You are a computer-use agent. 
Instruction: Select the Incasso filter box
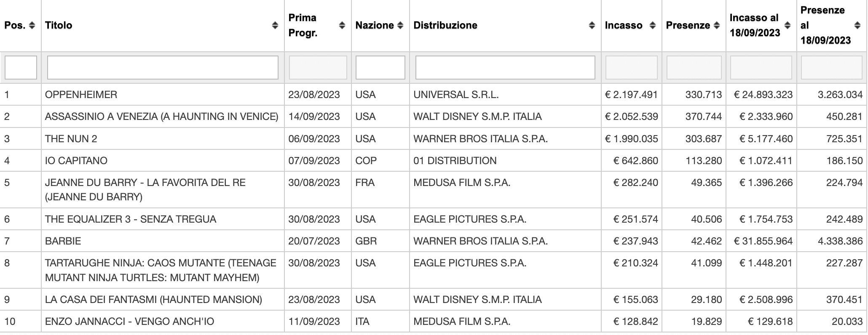632,67
